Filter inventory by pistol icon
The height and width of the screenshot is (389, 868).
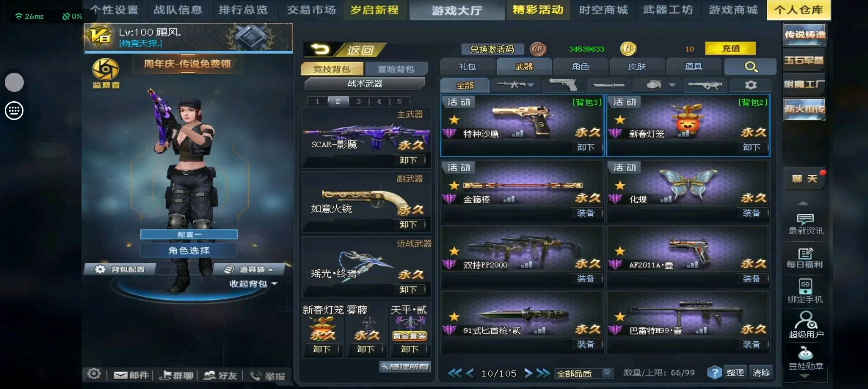coord(562,85)
